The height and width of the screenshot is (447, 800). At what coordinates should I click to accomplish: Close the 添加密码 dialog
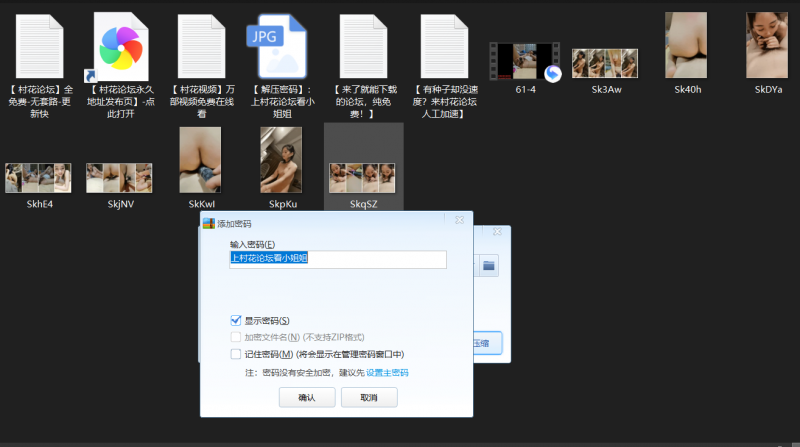(459, 219)
